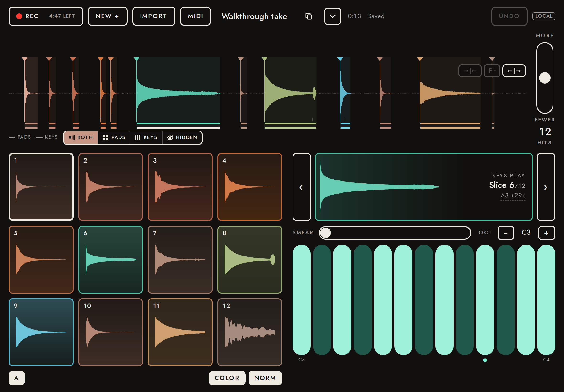Screen dimensions: 564x392
Task: Switch to the KEYS view tab
Action: [146, 137]
